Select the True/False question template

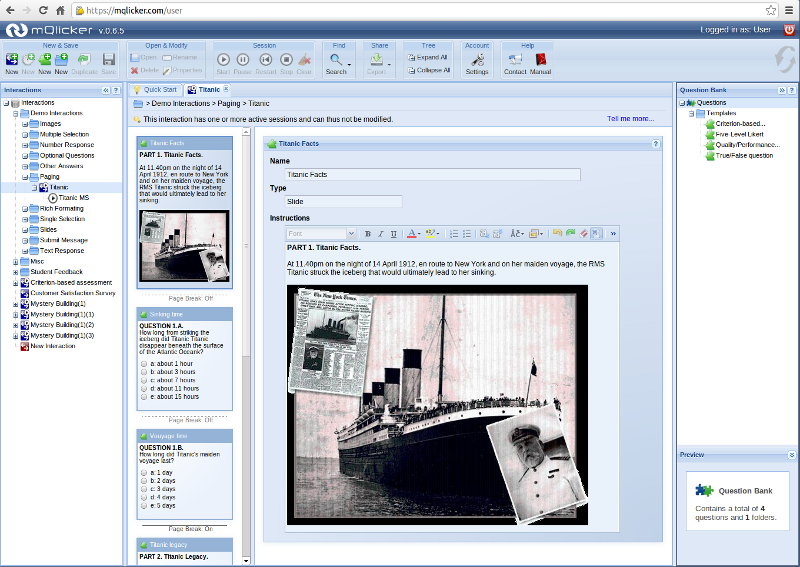pyautogui.click(x=744, y=156)
